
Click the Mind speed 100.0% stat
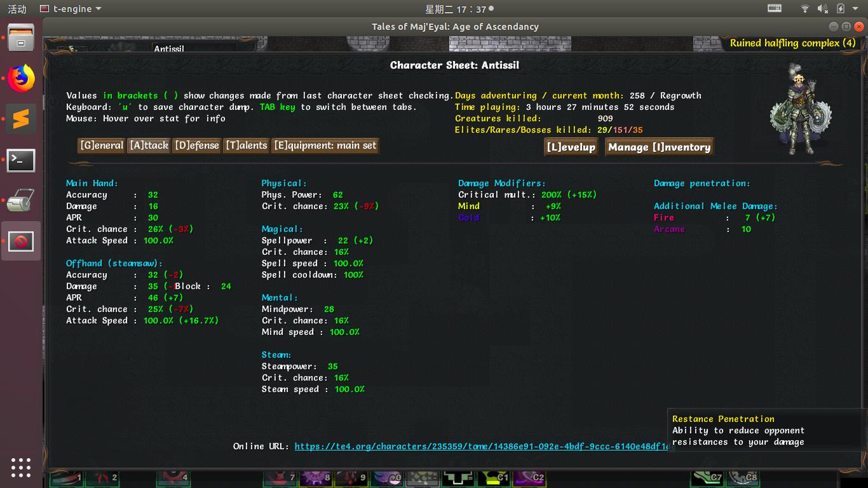tap(311, 332)
